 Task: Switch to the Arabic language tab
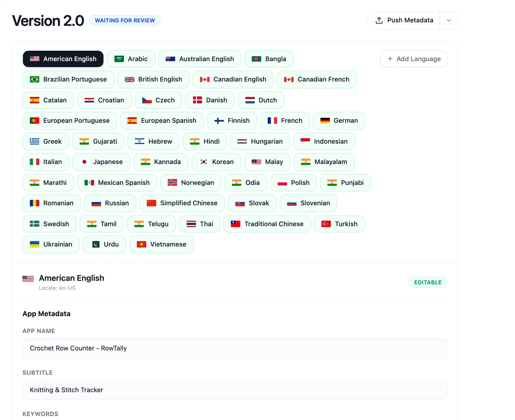(131, 59)
